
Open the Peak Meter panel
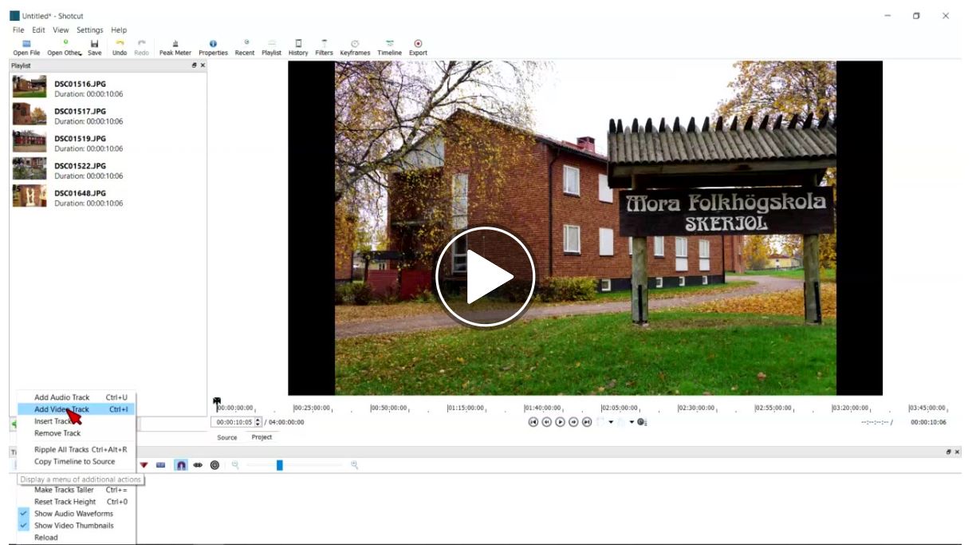pyautogui.click(x=175, y=48)
